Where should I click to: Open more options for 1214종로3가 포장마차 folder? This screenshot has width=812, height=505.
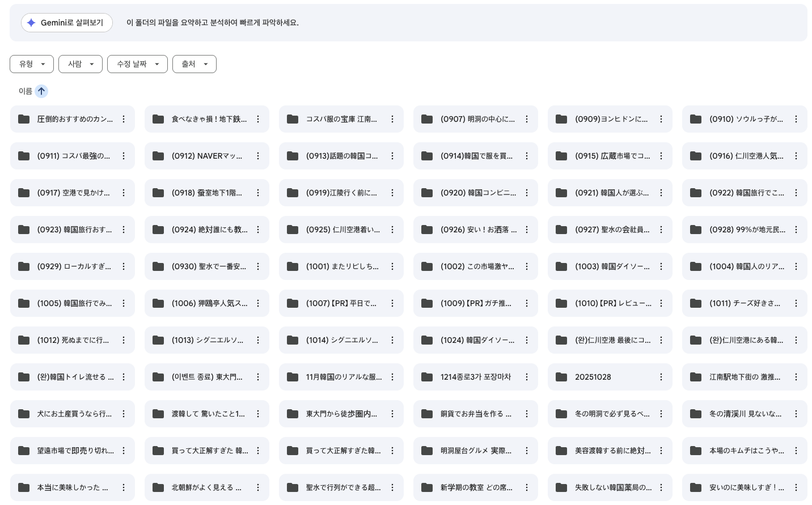tap(527, 377)
